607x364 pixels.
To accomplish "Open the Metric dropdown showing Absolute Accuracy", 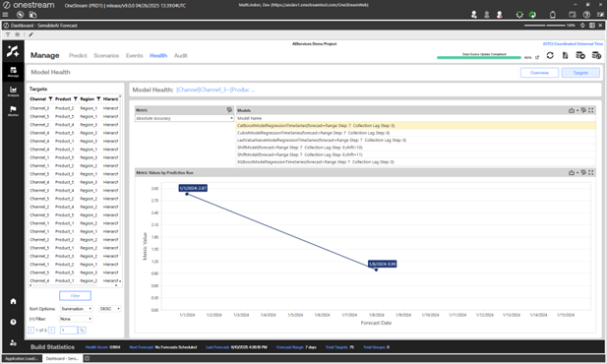I will (x=184, y=118).
